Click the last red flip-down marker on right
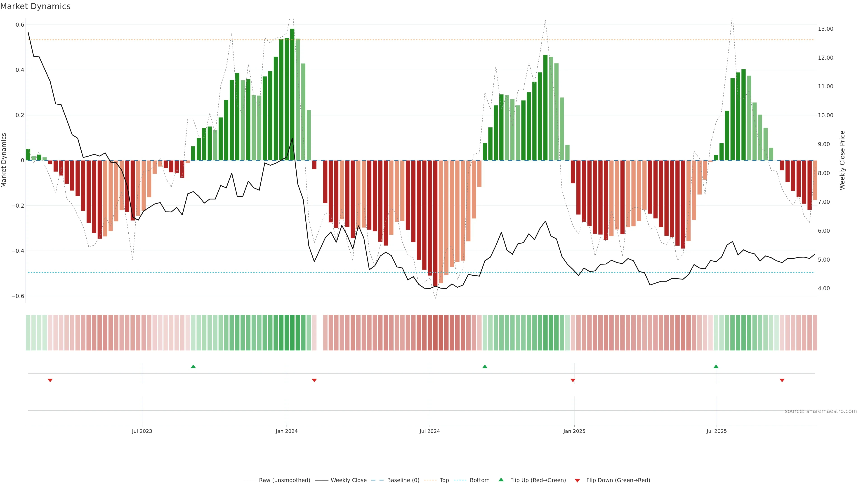The height and width of the screenshot is (488, 868). 782,380
